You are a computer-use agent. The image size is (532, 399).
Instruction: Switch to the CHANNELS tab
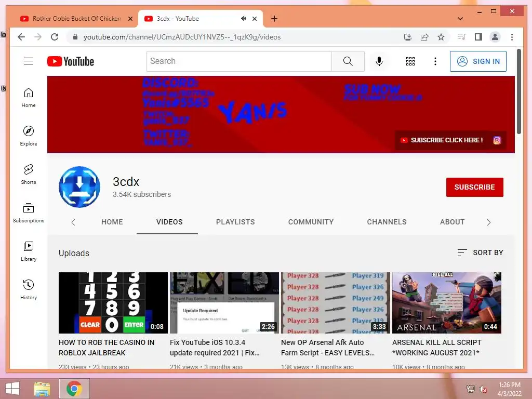[387, 222]
